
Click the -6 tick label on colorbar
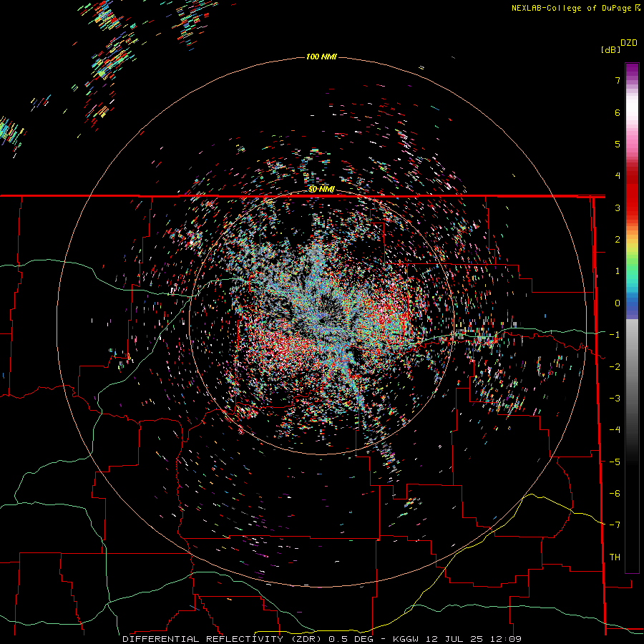tap(615, 494)
